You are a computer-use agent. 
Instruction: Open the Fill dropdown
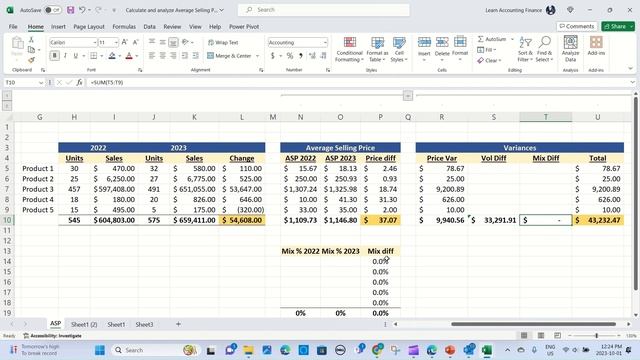(487, 50)
